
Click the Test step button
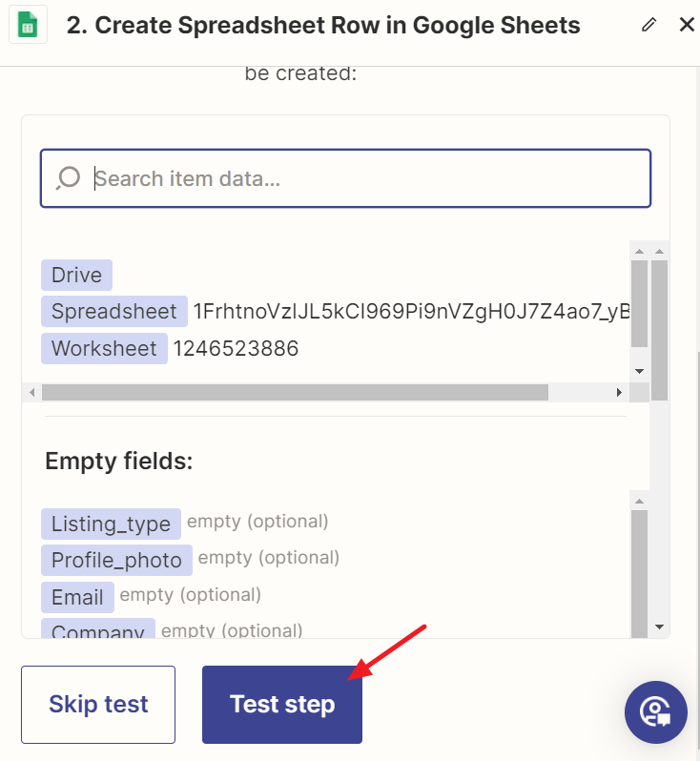pos(282,705)
